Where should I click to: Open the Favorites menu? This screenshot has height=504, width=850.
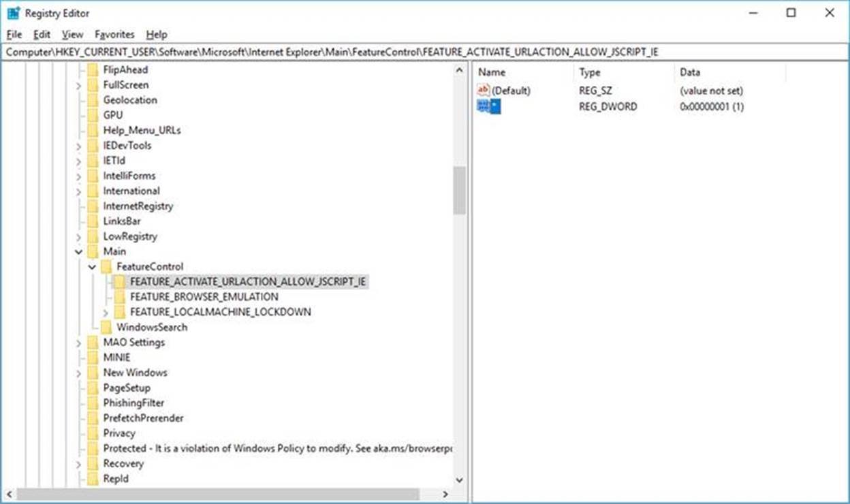(114, 34)
